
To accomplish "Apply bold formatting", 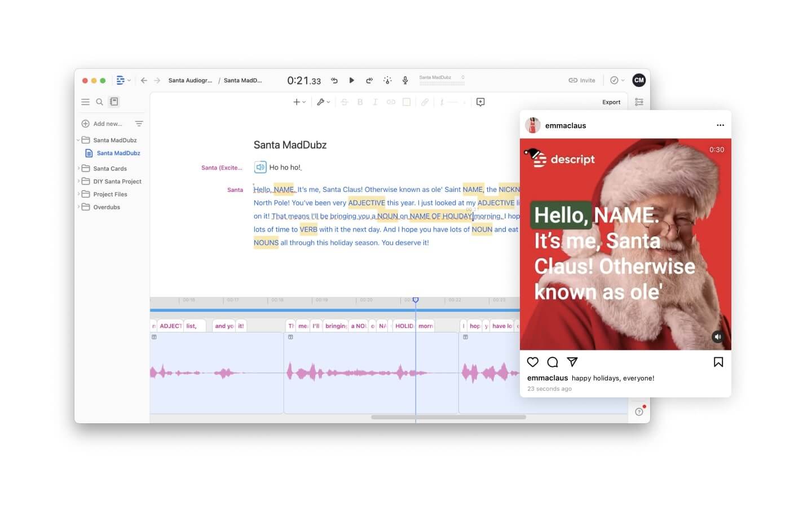I will click(x=360, y=102).
